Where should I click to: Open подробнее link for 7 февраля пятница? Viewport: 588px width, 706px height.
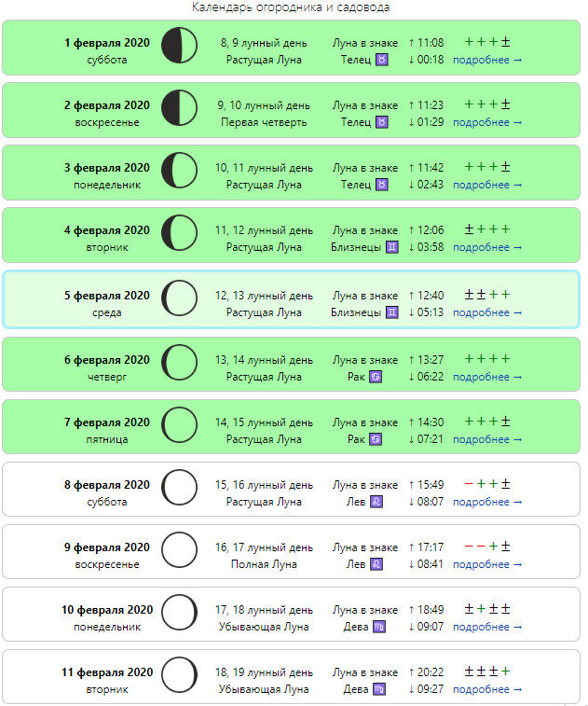click(x=487, y=439)
